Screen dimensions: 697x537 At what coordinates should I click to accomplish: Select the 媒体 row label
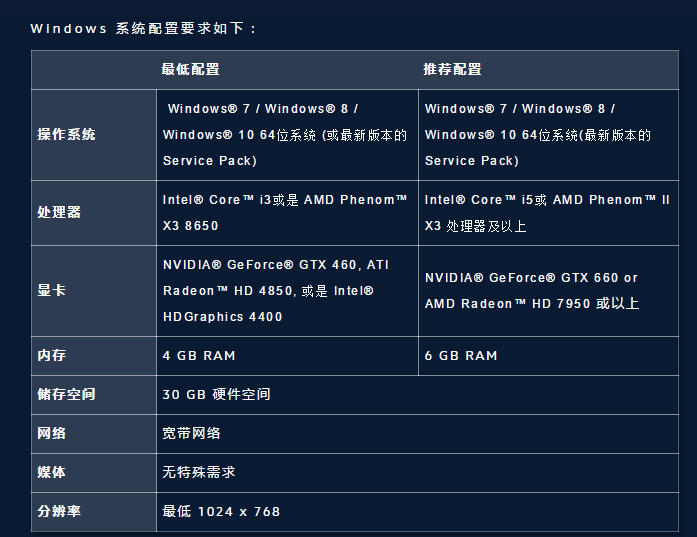click(x=52, y=472)
